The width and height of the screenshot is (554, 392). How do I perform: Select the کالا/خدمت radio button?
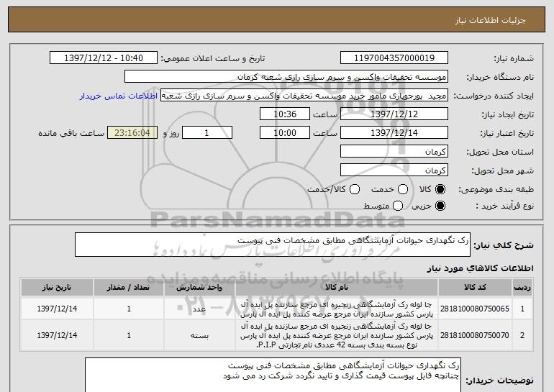[355, 190]
